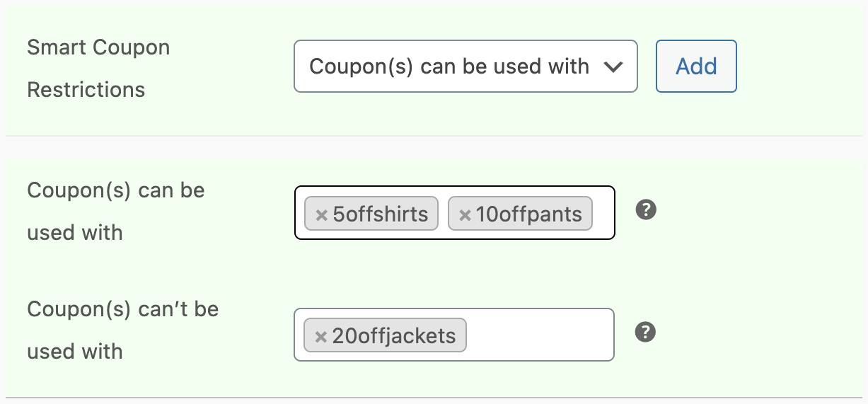The height and width of the screenshot is (404, 868).
Task: Click the dropdown chevron arrow
Action: click(613, 67)
